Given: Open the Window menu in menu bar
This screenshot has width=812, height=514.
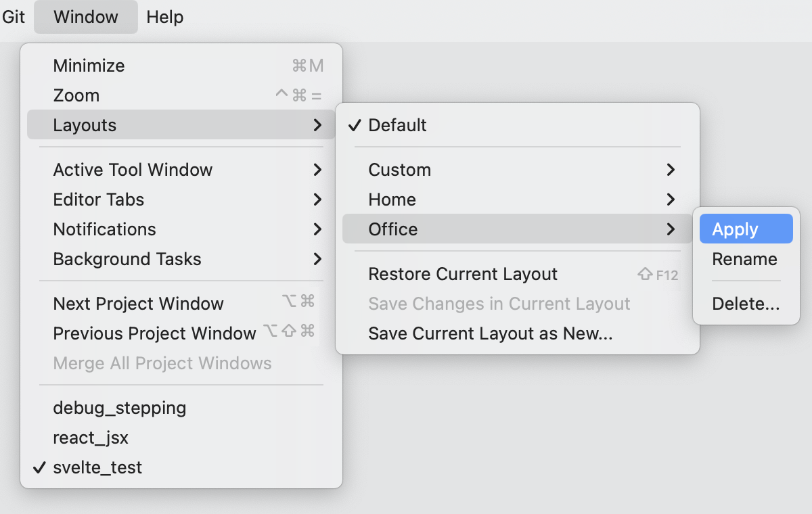Looking at the screenshot, I should (86, 17).
